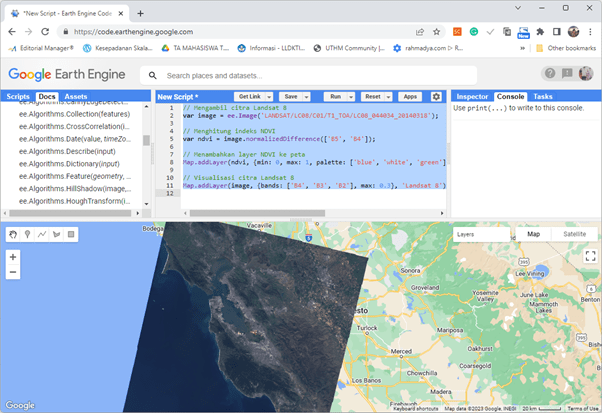
Task: Open the Inspector tab
Action: click(470, 96)
